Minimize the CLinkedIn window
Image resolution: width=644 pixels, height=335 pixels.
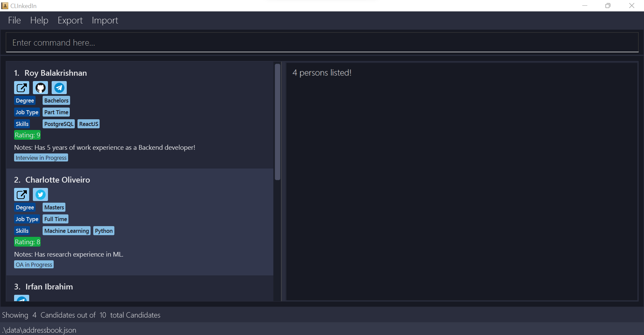pos(585,6)
